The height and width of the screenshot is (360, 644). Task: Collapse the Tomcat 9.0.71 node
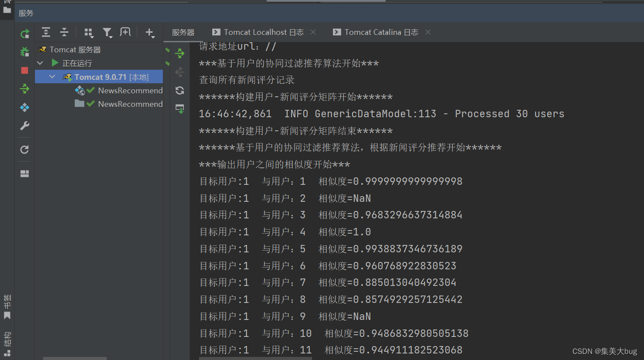point(52,77)
